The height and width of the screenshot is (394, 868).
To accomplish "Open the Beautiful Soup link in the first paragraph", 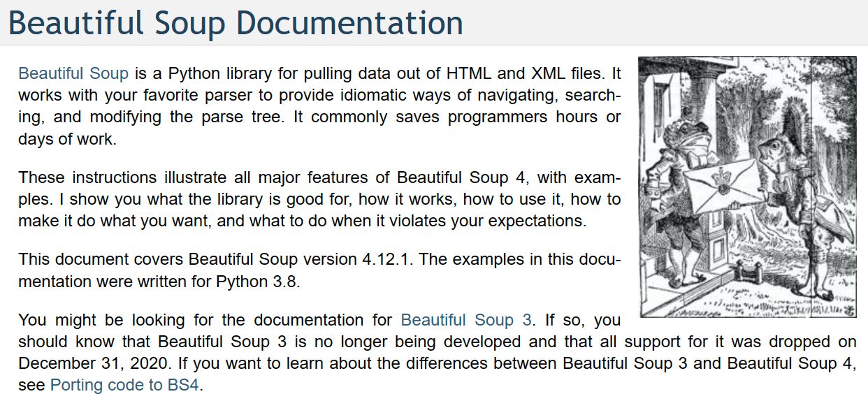I will pos(73,73).
